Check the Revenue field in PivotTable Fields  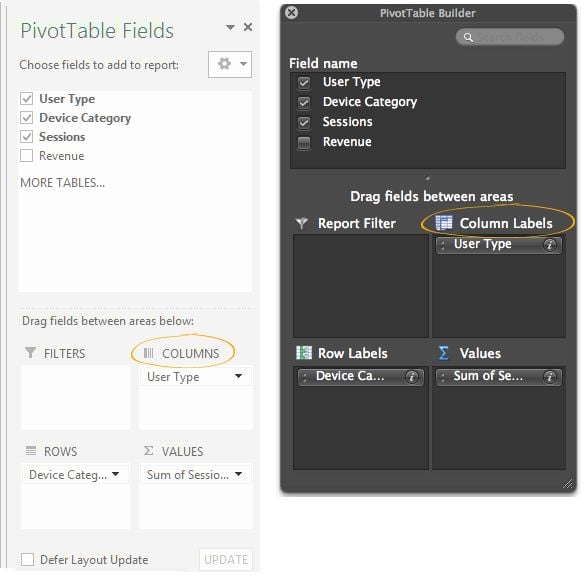(x=26, y=156)
